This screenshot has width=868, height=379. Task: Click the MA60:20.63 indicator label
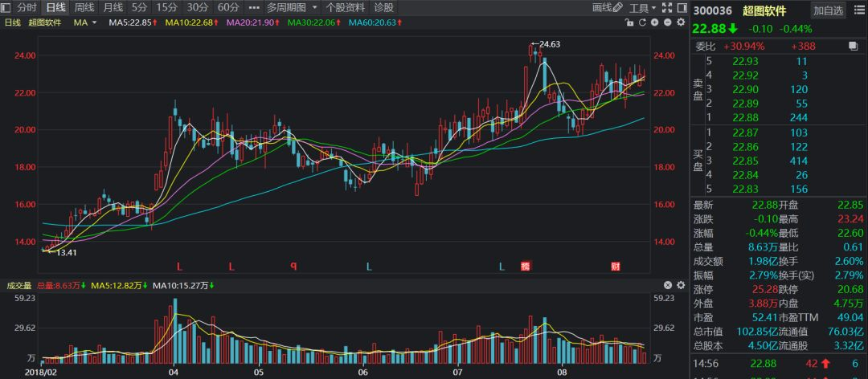coord(375,22)
